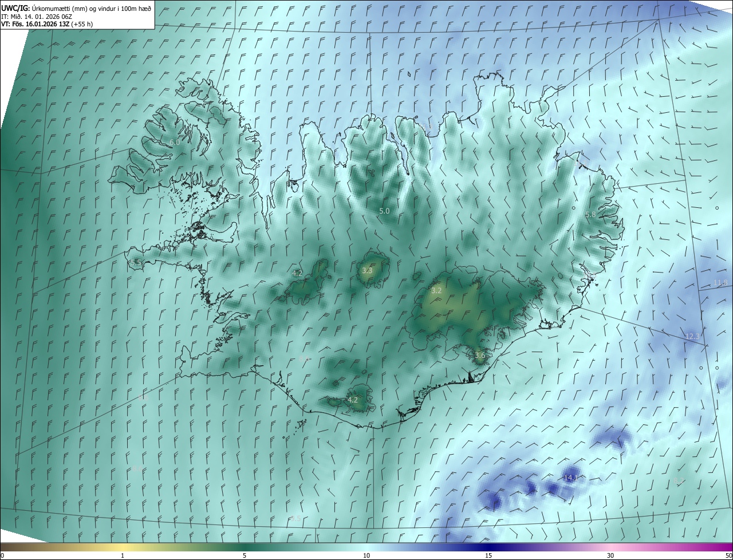Click the 3.3 value on Hofsjökull glacier
Viewport: 733px width, 560px height.
(368, 270)
